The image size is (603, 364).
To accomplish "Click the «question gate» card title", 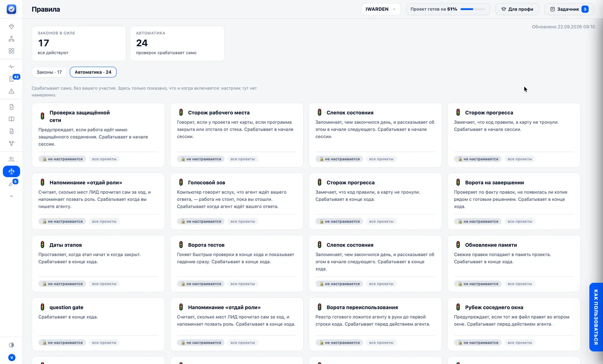I will click(x=66, y=307).
